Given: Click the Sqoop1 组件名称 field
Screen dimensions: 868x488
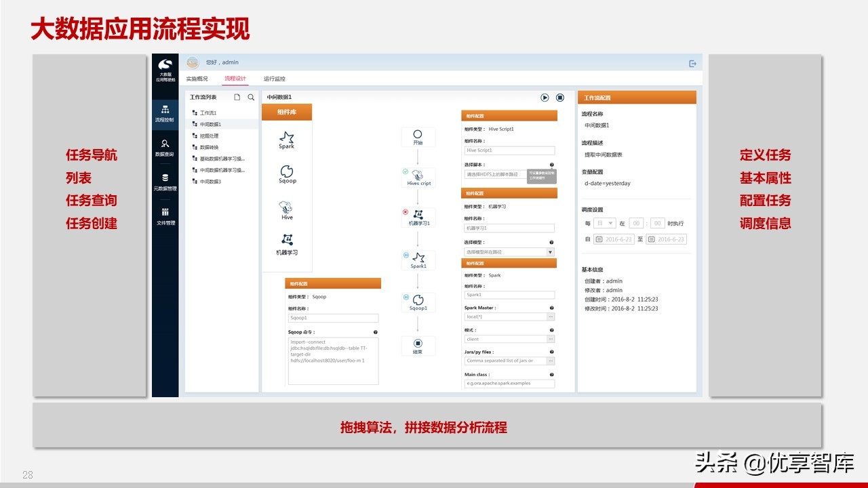Looking at the screenshot, I should point(333,317).
